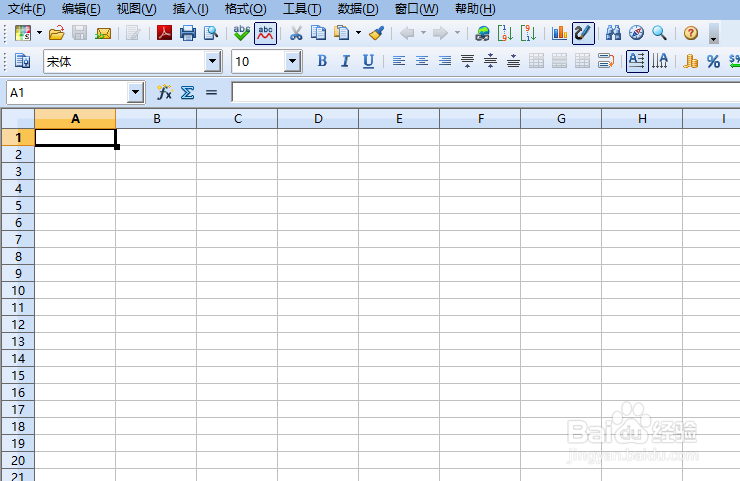
Task: Toggle bold formatting
Action: 322,61
